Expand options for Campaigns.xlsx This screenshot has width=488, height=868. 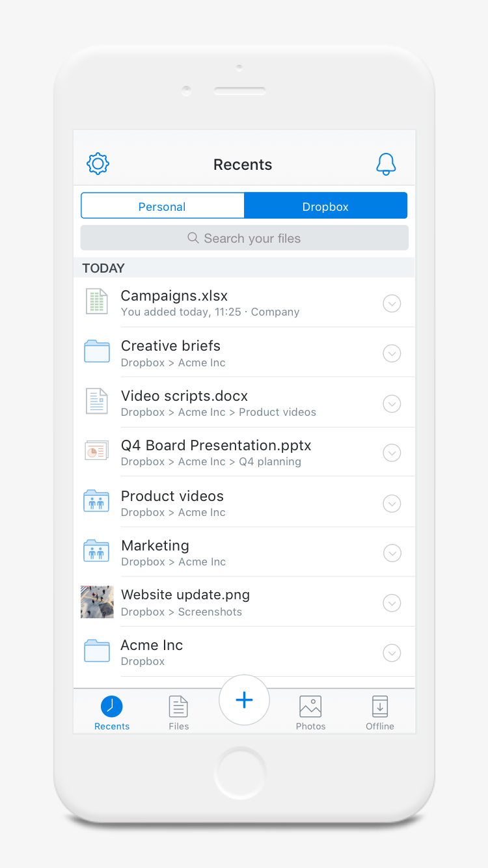coord(392,303)
